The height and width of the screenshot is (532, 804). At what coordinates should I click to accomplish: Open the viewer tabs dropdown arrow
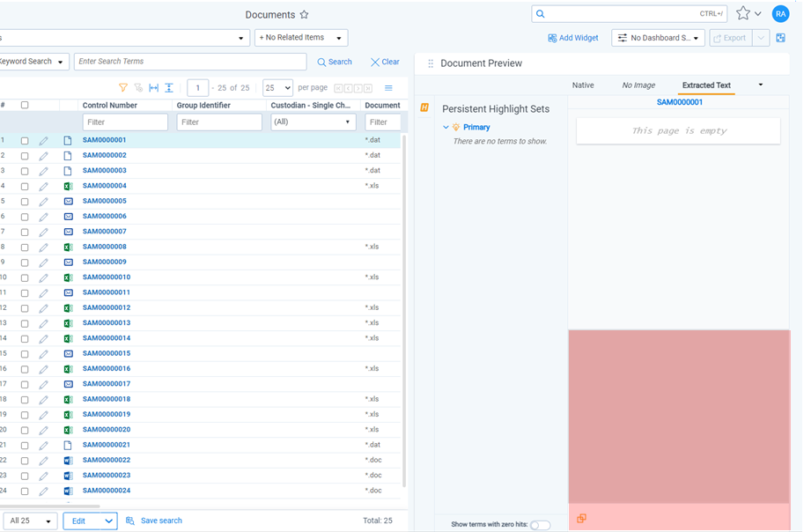761,85
